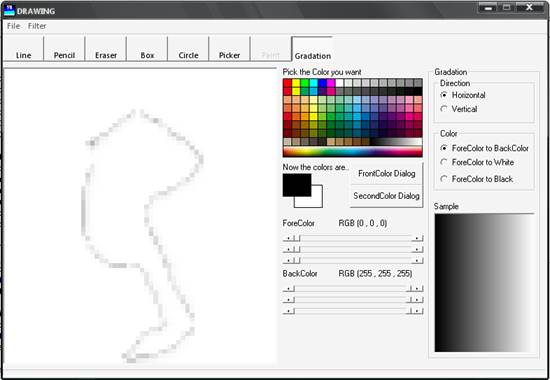Choose ForeColor to White option

(x=477, y=162)
